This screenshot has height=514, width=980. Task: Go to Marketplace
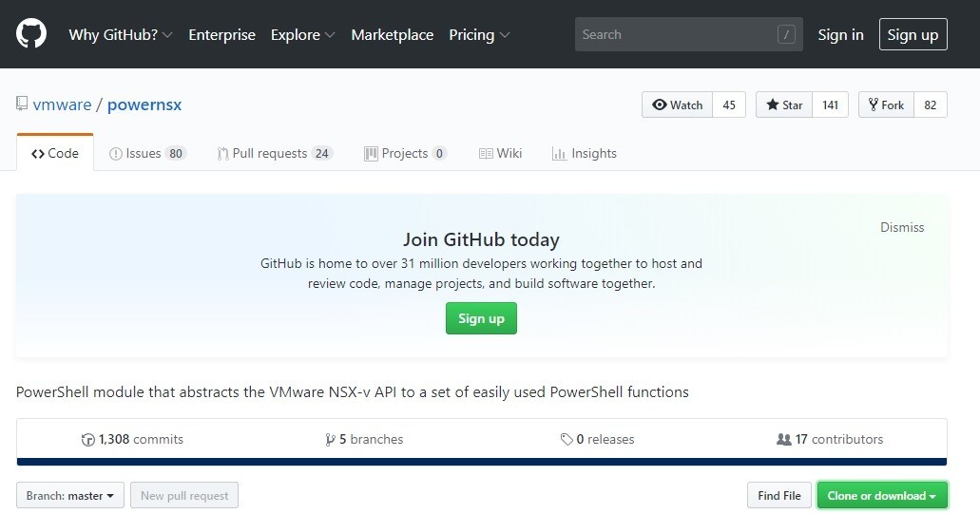393,34
